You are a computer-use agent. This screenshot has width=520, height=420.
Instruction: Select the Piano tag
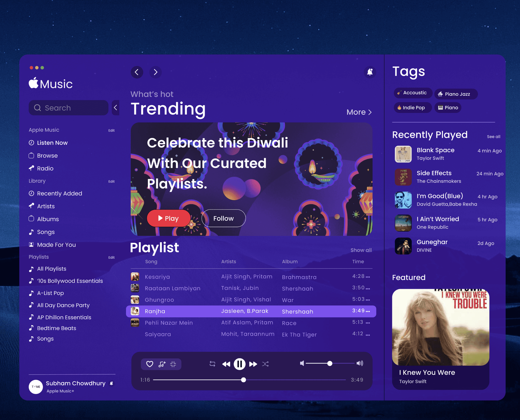[448, 108]
